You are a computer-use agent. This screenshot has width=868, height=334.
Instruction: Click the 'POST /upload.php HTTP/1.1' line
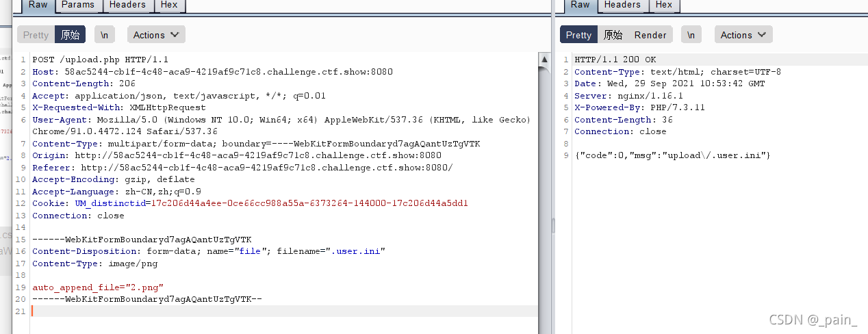(x=100, y=60)
